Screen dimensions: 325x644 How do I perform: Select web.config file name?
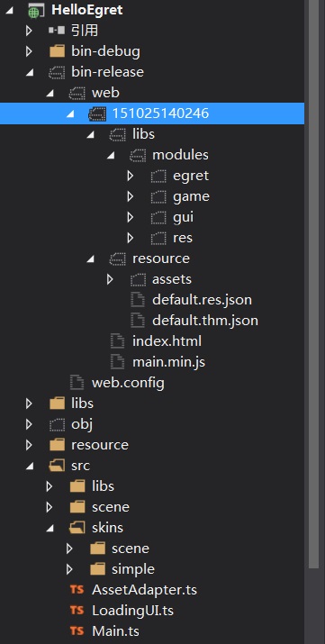[x=128, y=383]
